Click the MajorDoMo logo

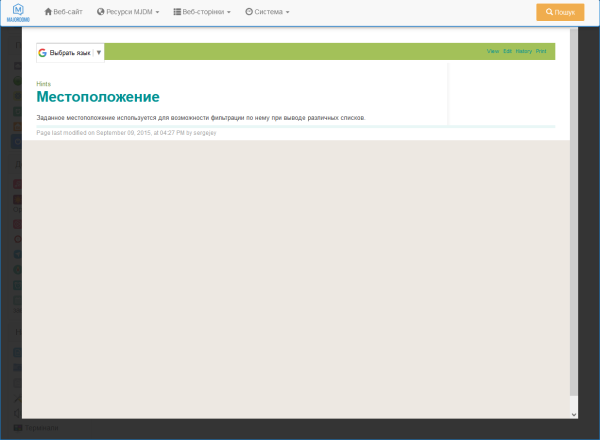(18, 13)
